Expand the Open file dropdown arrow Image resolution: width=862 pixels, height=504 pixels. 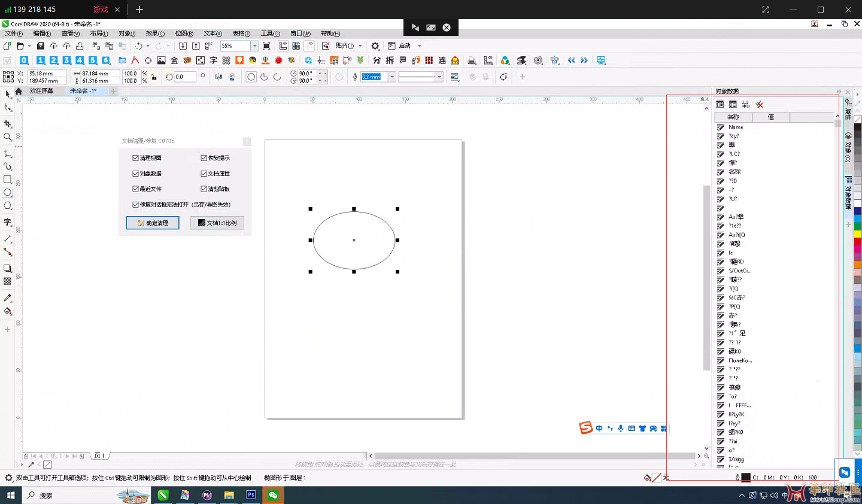(29, 45)
